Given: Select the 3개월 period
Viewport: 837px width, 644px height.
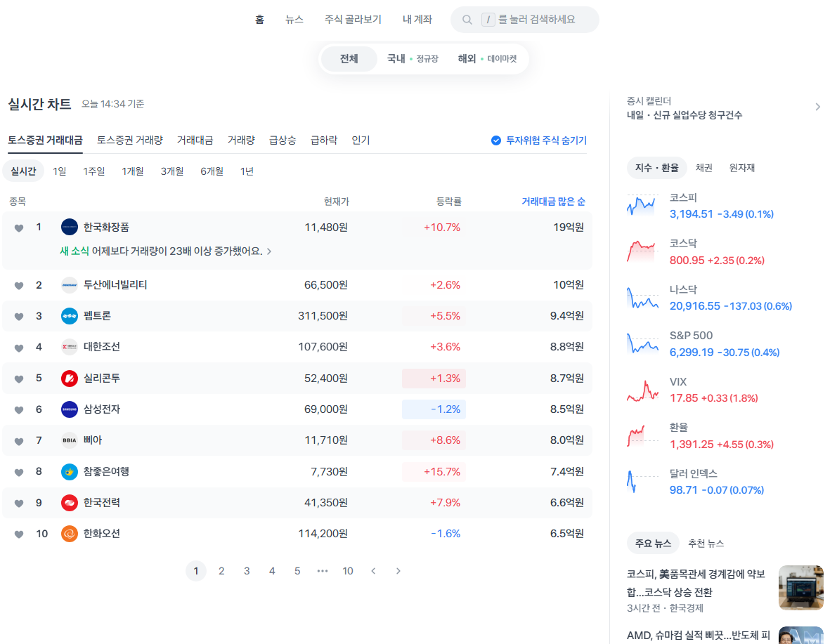Looking at the screenshot, I should [x=172, y=171].
